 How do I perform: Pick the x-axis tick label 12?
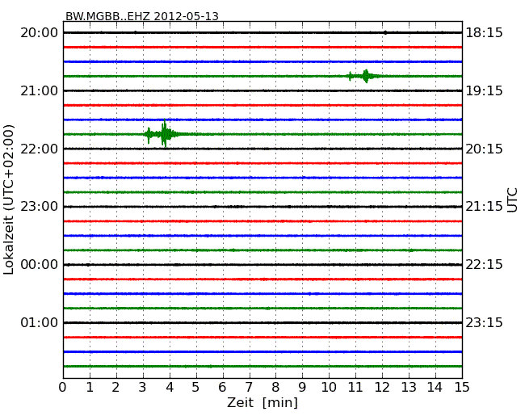[382, 387]
